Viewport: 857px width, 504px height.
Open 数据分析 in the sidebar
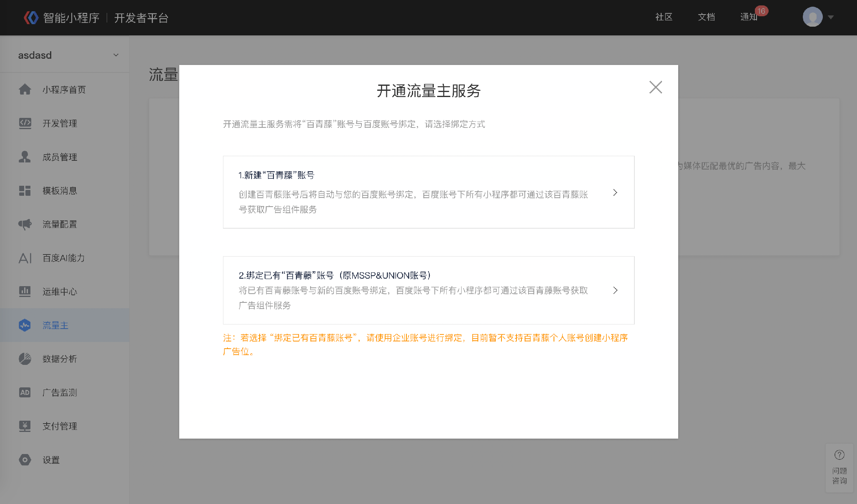pos(65,359)
